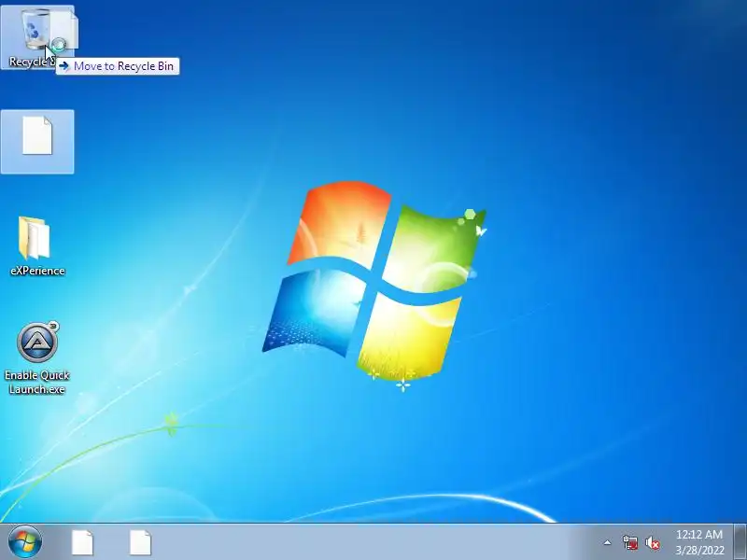Click the Enable Quick Launch.exe label

point(37,382)
